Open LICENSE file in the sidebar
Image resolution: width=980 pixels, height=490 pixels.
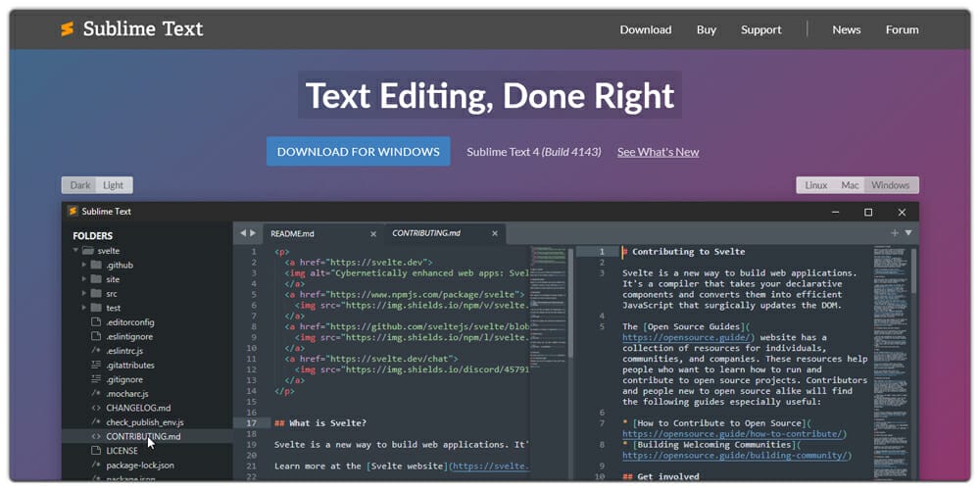click(122, 451)
